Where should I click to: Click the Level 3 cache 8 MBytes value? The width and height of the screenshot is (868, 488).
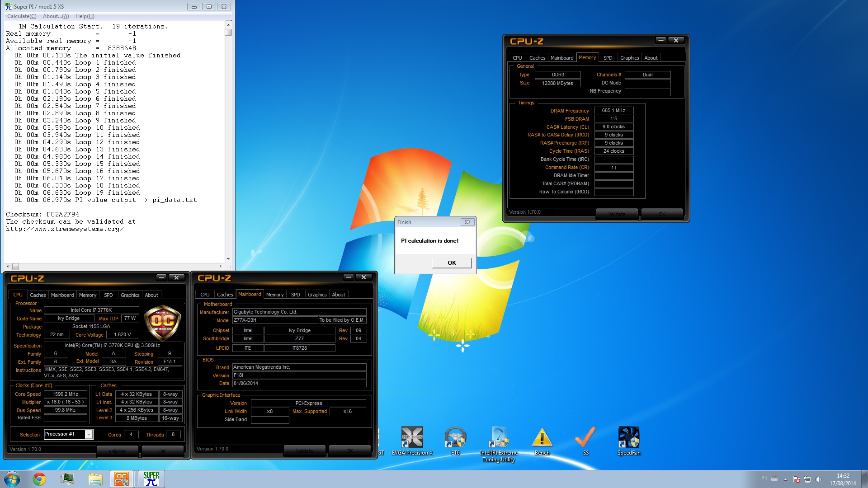tap(137, 418)
